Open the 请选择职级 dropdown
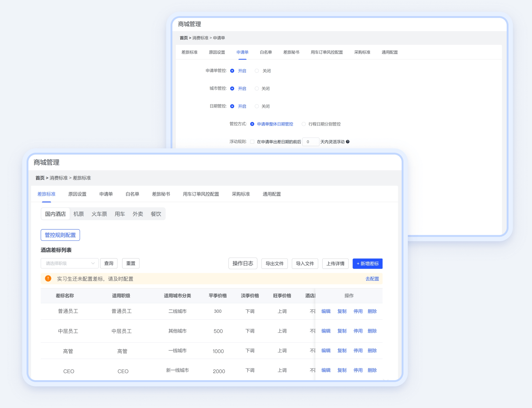532x408 pixels. (70, 263)
